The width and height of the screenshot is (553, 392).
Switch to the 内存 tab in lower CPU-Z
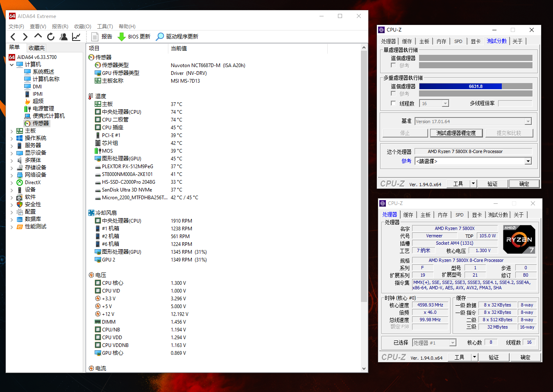[442, 215]
